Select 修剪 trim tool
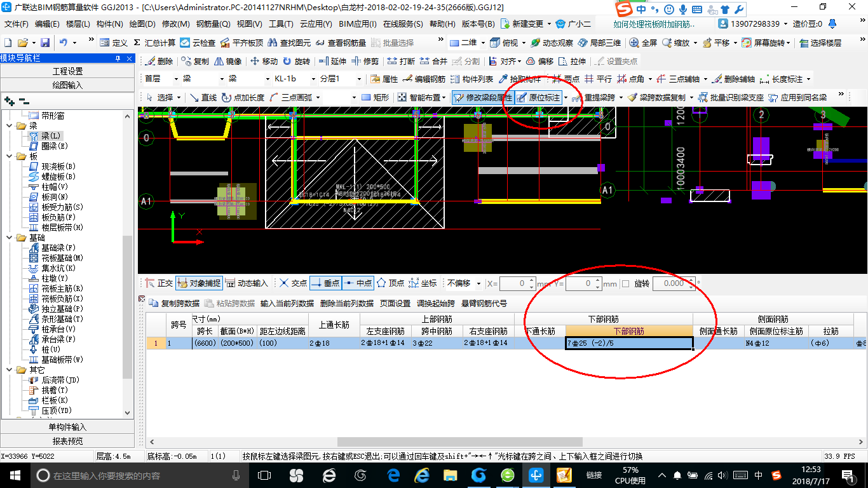The image size is (868, 488). (x=365, y=61)
